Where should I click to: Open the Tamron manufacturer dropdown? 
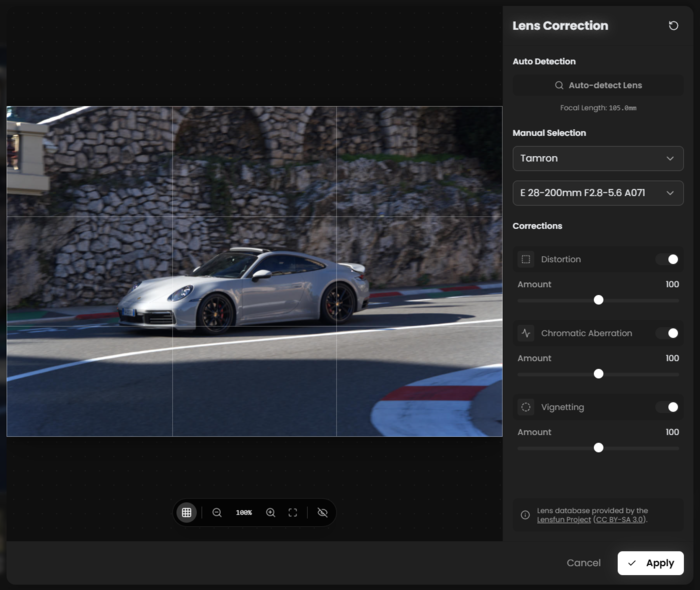[x=598, y=158]
